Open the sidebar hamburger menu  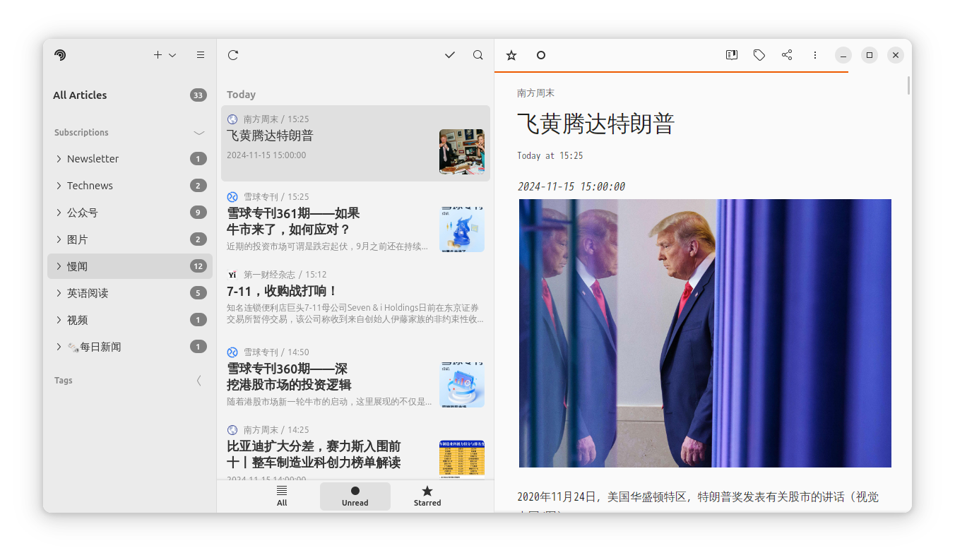[201, 55]
